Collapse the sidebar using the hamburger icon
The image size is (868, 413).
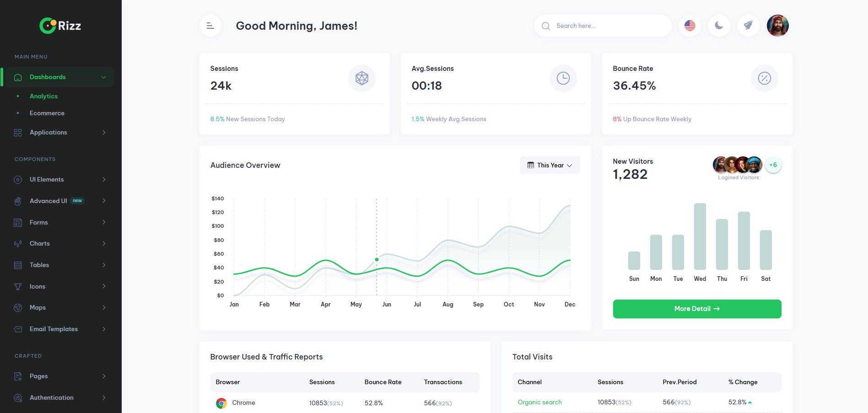click(x=210, y=26)
